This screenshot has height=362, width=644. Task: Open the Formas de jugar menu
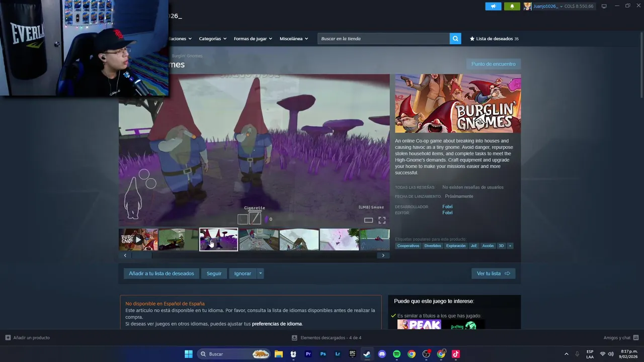point(253,39)
